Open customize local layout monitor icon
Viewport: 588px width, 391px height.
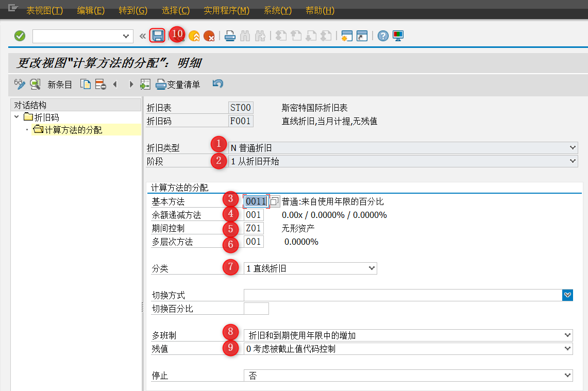[x=397, y=36]
